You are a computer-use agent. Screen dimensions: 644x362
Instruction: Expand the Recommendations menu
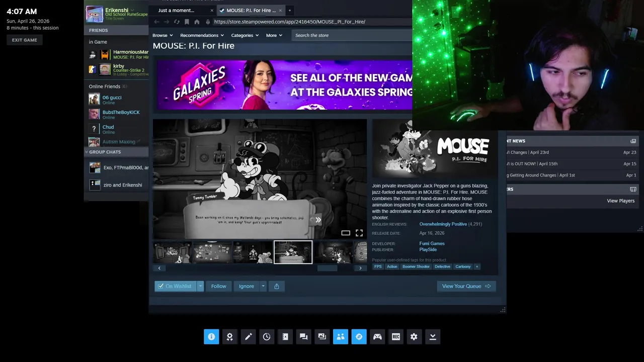pos(202,35)
